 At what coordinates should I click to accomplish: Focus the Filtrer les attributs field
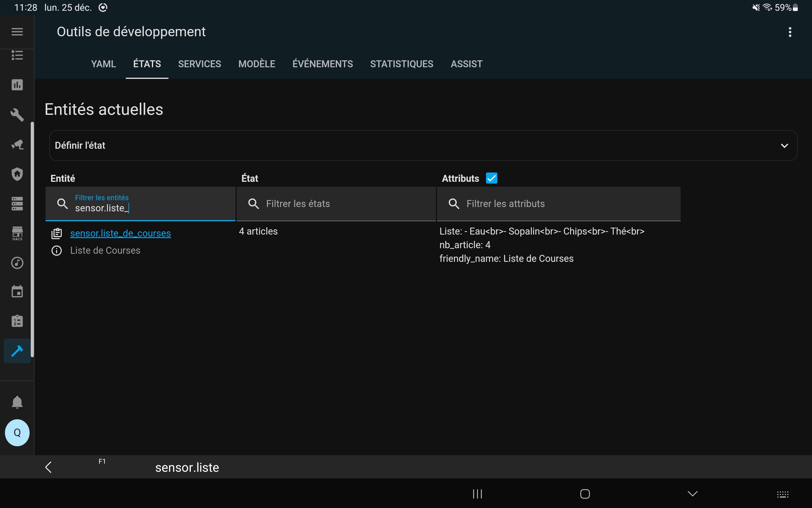click(558, 204)
